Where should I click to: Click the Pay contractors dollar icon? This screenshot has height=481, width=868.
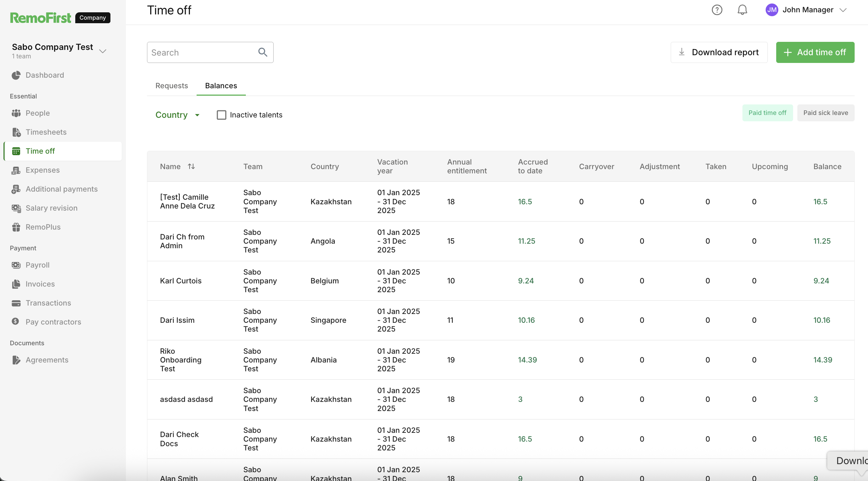pos(15,321)
